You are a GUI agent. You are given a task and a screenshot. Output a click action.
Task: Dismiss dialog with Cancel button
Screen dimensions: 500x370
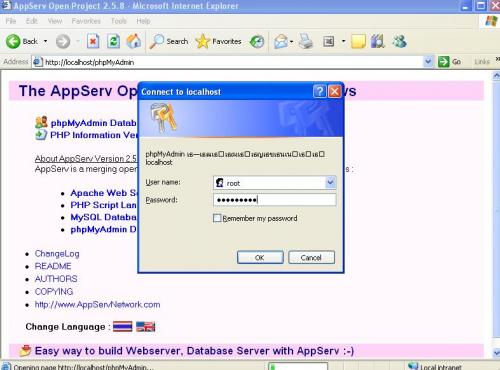pyautogui.click(x=311, y=257)
